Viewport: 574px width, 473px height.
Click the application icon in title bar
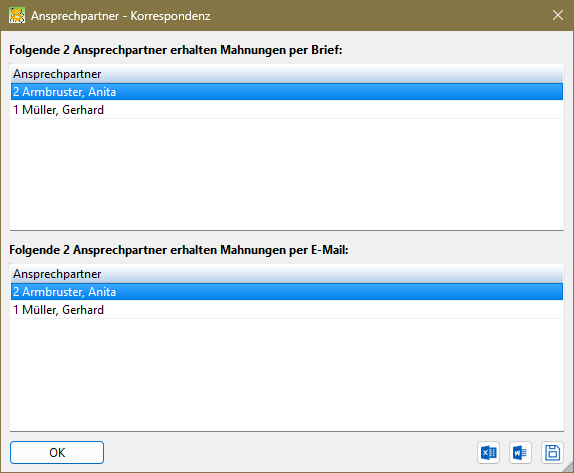(17, 16)
